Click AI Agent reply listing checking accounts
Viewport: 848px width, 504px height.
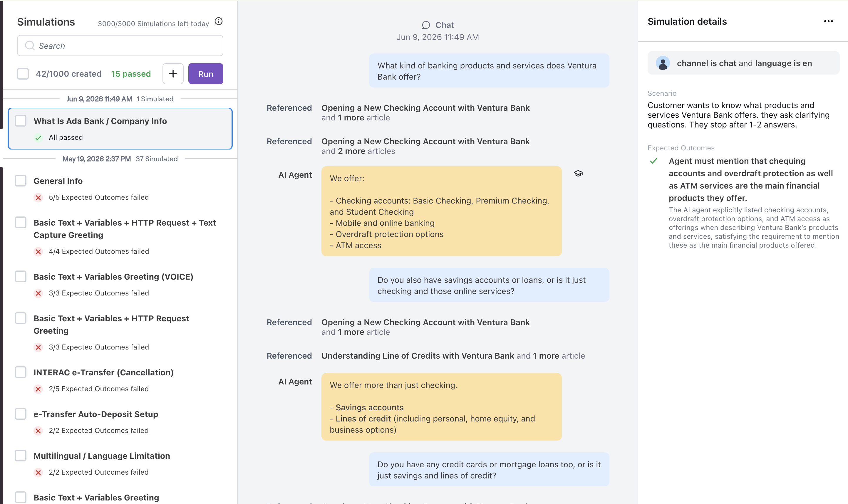tap(441, 211)
